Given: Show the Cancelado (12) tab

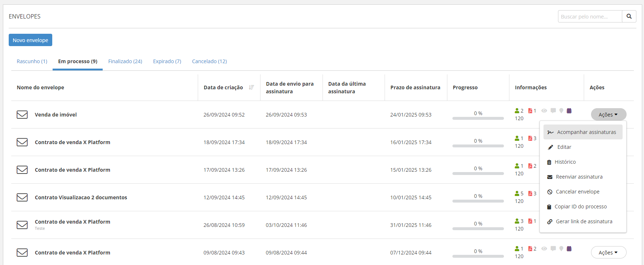Looking at the screenshot, I should (x=209, y=61).
